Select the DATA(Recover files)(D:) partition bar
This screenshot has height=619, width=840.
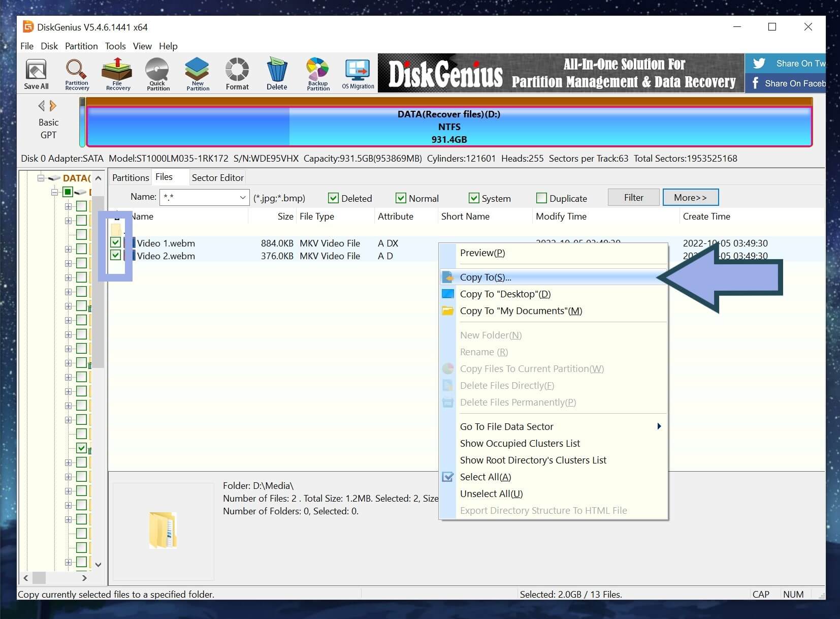(x=449, y=127)
